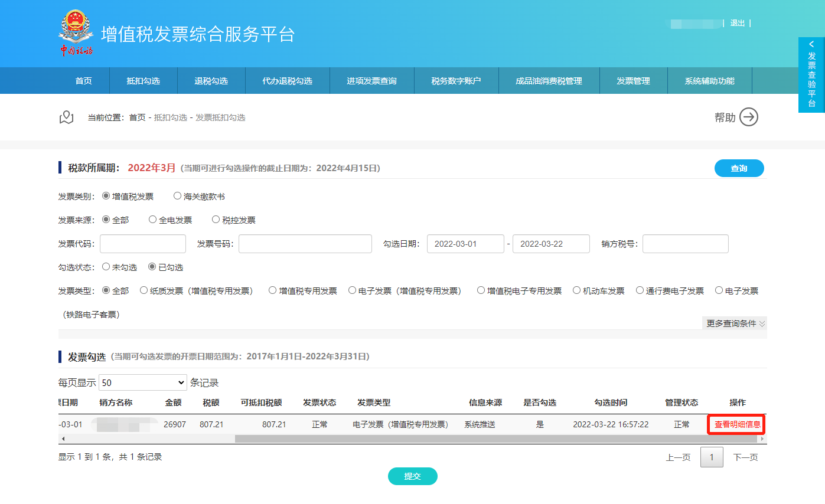
Task: Click 首页 in the breadcrumb path
Action: coord(137,117)
